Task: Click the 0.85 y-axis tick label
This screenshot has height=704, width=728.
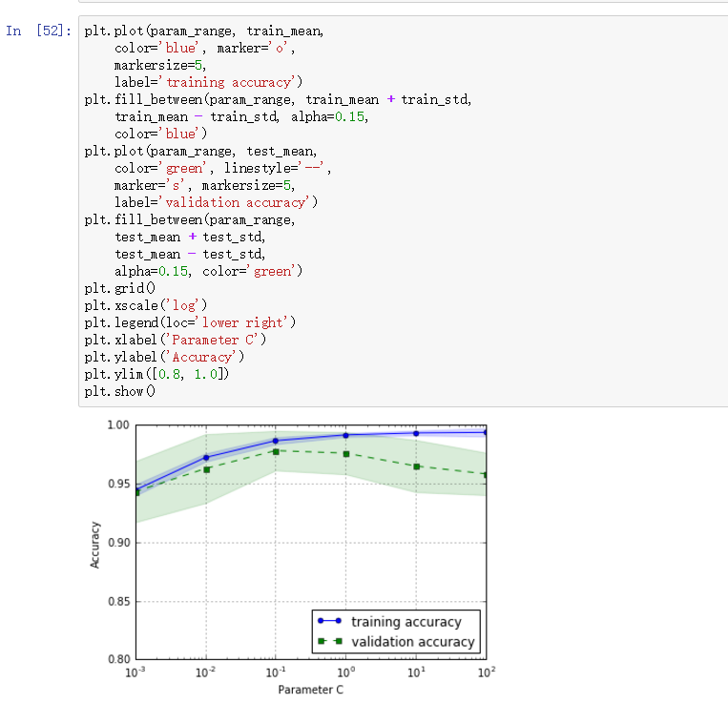Action: pos(118,601)
